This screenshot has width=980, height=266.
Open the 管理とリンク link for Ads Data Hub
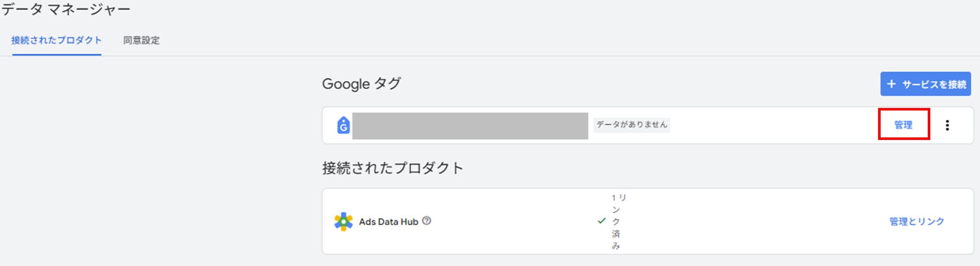[x=916, y=221]
